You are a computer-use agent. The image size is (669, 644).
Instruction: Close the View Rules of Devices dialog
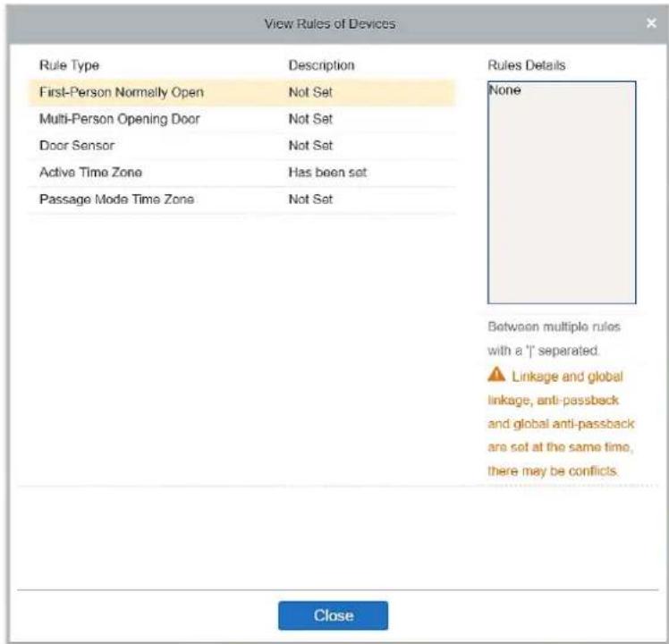click(651, 23)
